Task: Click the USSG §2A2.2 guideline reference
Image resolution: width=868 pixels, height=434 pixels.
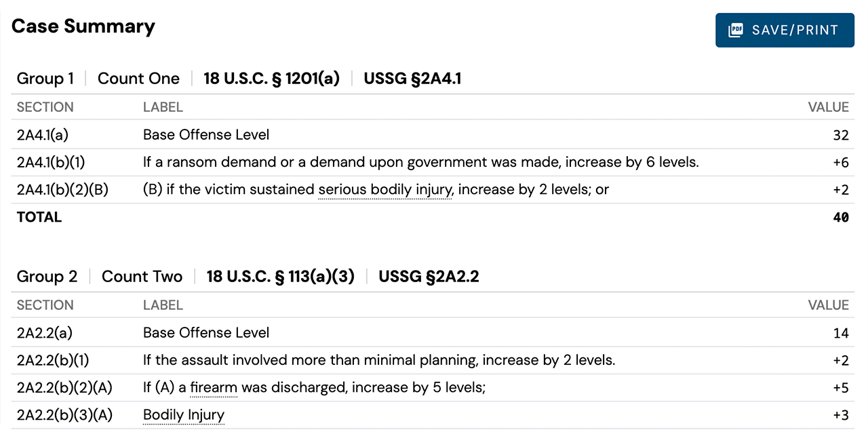Action: point(429,276)
